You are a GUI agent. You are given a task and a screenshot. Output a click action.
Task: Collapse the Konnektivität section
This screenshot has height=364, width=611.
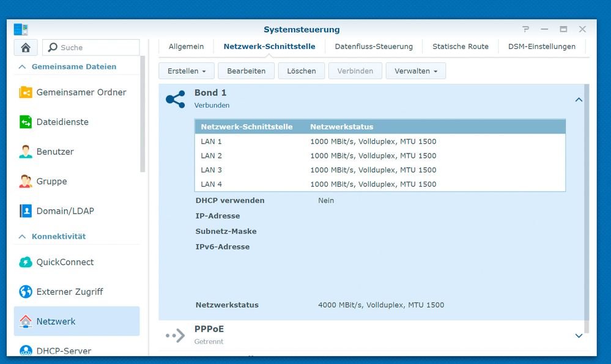[23, 236]
